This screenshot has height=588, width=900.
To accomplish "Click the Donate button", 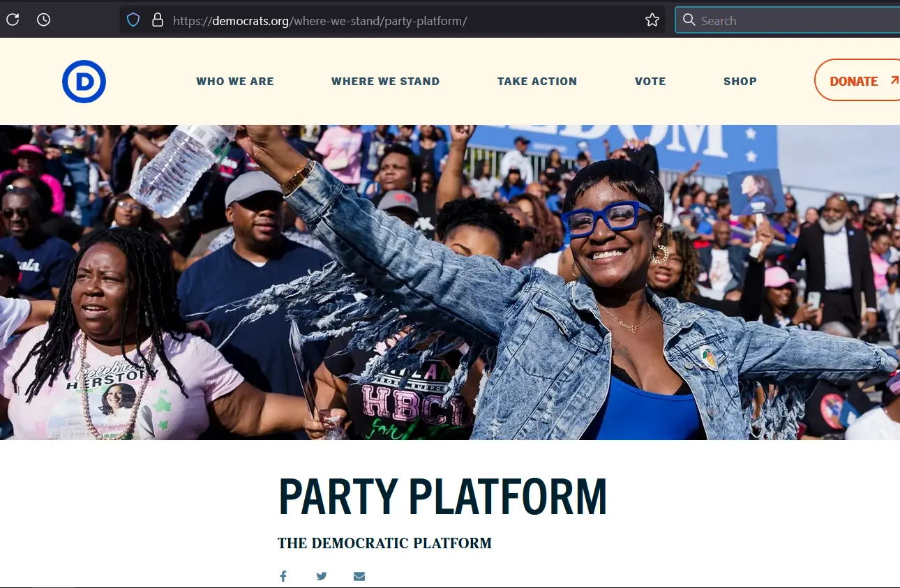I will 857,80.
